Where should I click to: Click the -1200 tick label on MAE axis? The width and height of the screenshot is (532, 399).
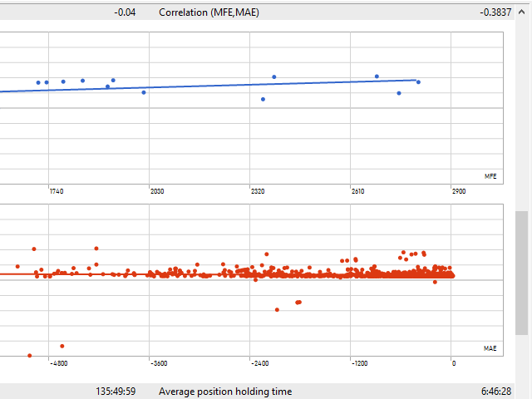[359, 363]
